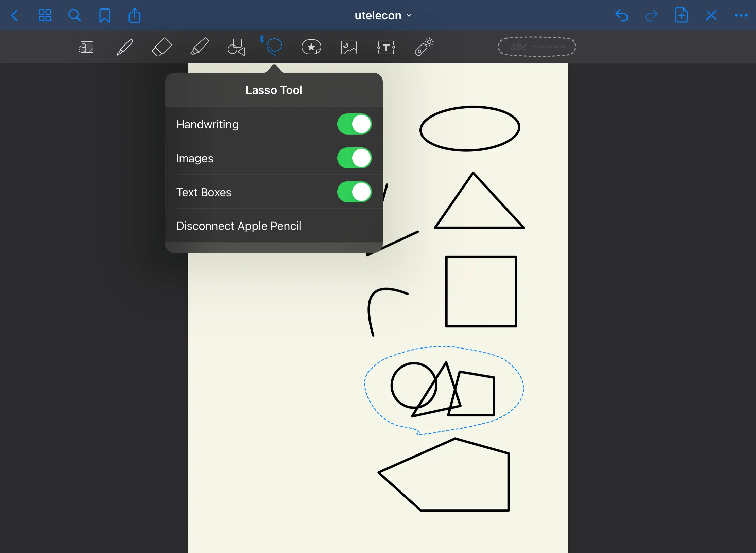756x553 pixels.
Task: Open page thumbnails grid view
Action: pyautogui.click(x=45, y=16)
